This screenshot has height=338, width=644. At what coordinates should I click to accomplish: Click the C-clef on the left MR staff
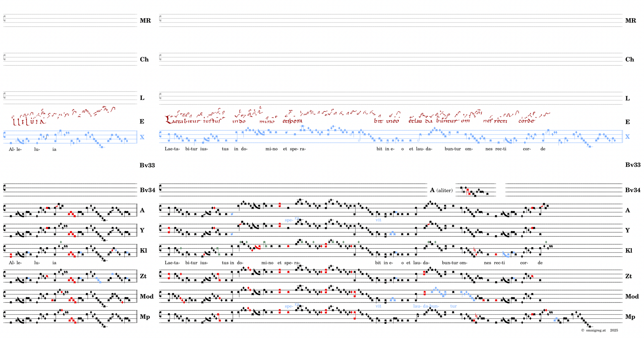[x=5, y=18]
